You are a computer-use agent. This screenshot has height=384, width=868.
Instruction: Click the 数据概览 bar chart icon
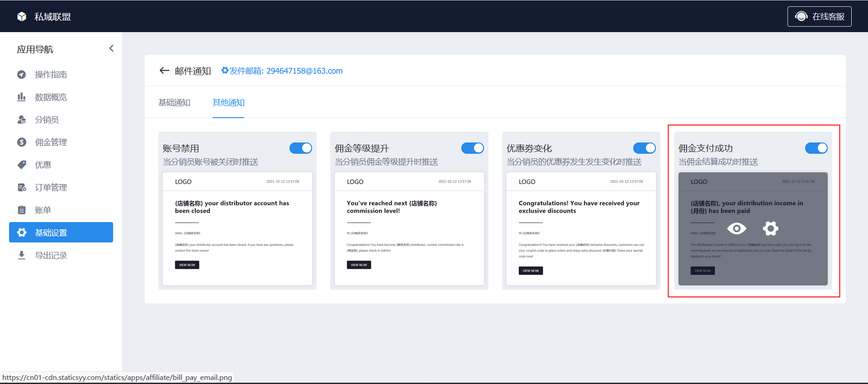[22, 97]
